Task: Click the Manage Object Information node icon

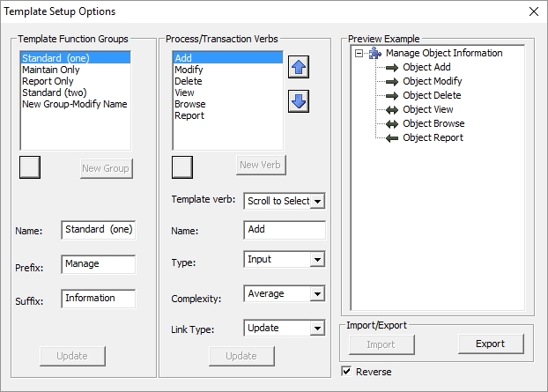Action: click(374, 53)
